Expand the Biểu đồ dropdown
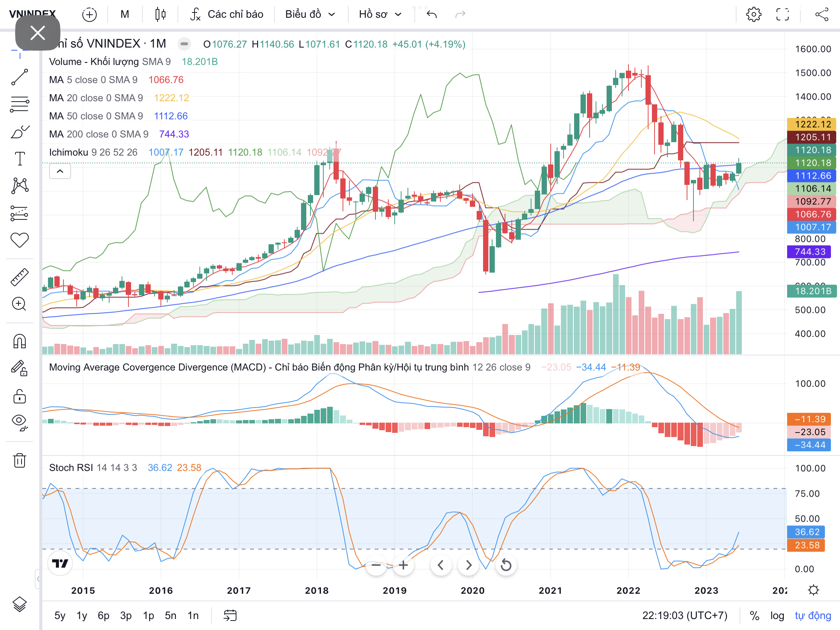This screenshot has width=840, height=630. 310,14
